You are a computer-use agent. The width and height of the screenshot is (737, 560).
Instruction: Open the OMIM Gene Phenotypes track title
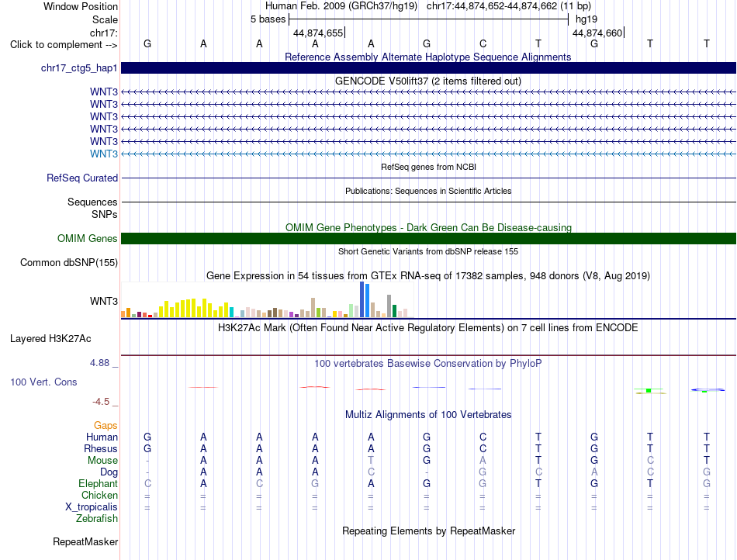[x=428, y=227]
